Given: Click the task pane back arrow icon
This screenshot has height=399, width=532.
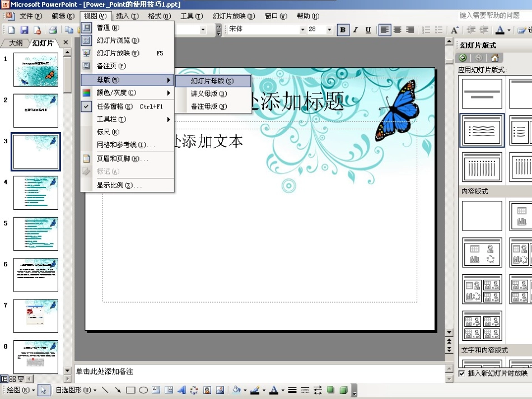Looking at the screenshot, I should (x=463, y=58).
